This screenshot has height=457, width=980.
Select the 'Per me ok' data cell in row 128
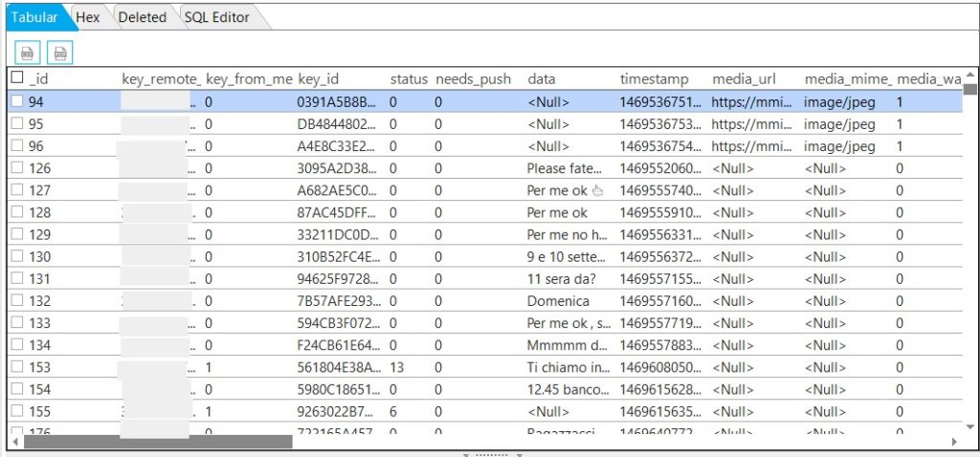[557, 212]
